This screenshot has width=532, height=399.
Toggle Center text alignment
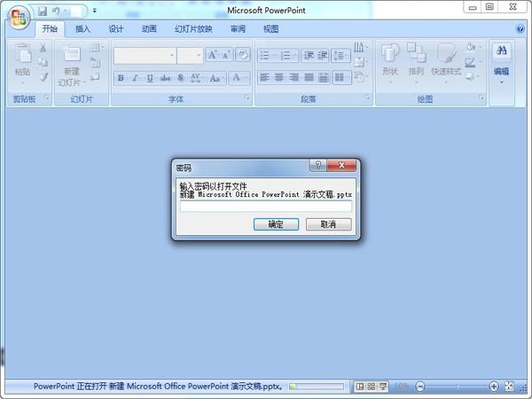pos(279,78)
